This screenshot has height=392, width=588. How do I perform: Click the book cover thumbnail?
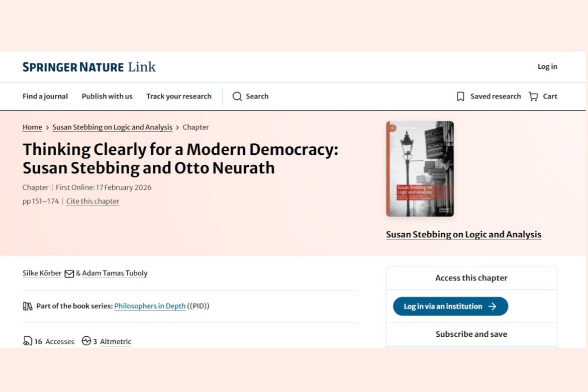[x=420, y=169]
